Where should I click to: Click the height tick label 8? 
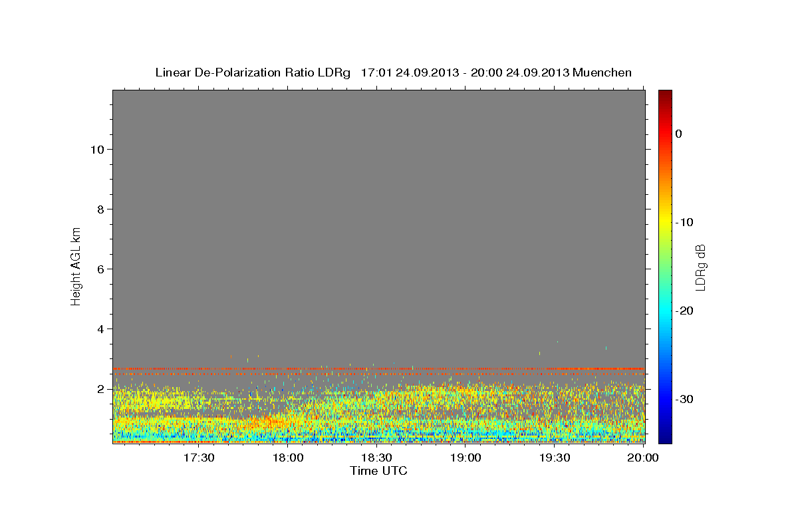pyautogui.click(x=101, y=209)
